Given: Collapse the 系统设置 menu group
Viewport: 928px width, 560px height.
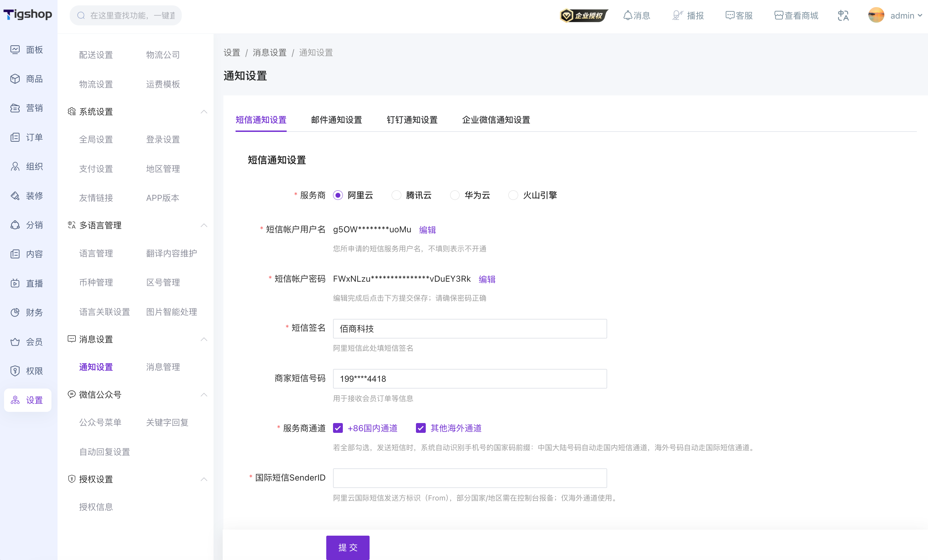Looking at the screenshot, I should [204, 112].
